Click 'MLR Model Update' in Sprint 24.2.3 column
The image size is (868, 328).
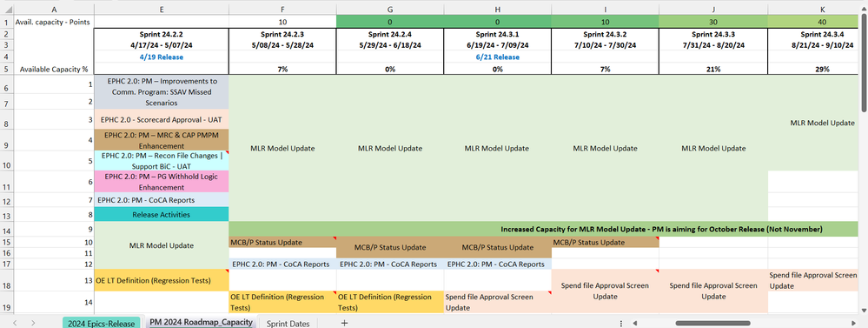(x=282, y=149)
